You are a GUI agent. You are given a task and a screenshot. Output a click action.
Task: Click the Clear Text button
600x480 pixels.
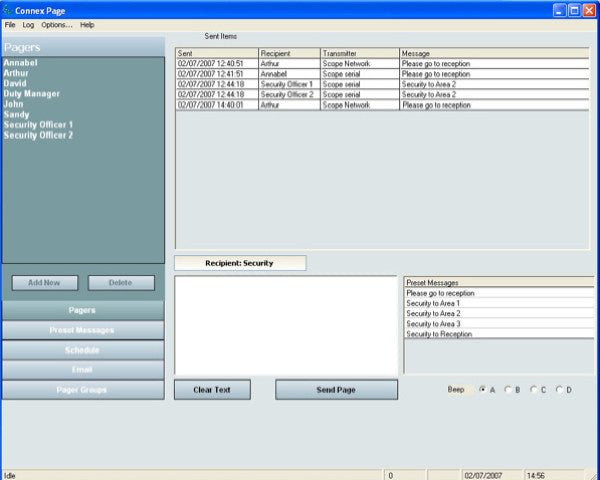[x=212, y=389]
